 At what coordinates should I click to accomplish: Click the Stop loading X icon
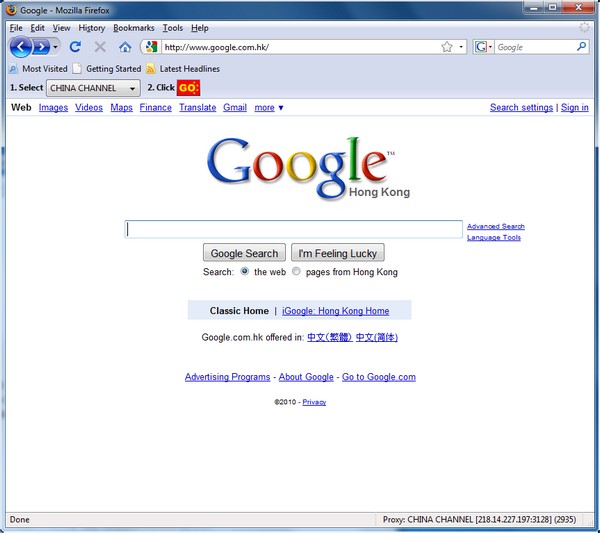pos(100,47)
